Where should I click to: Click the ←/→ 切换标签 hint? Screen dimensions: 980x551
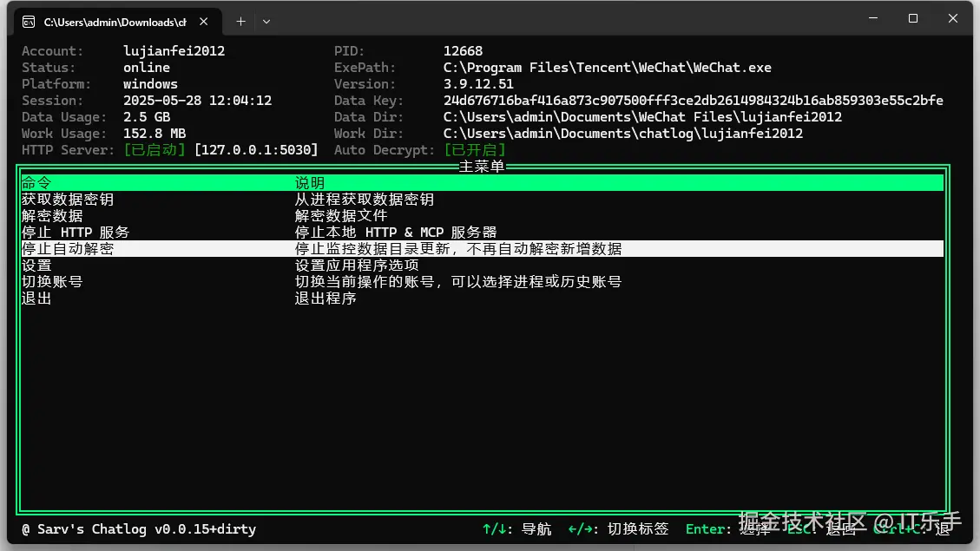click(618, 529)
